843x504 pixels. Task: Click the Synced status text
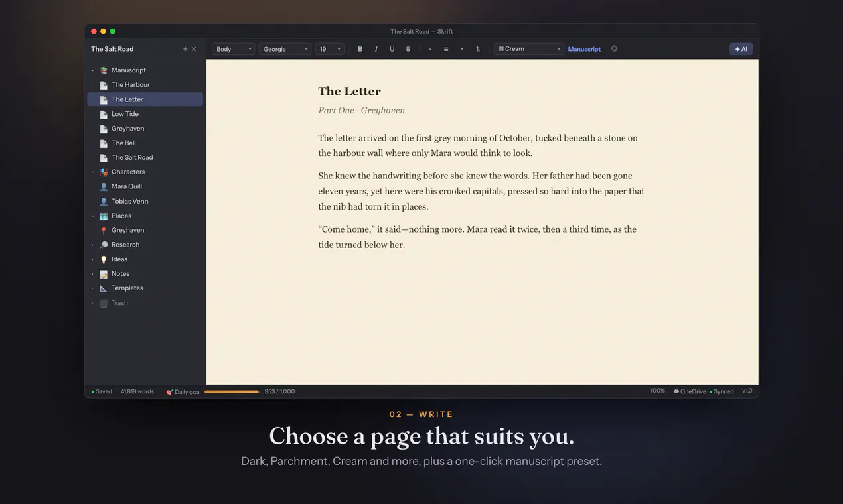(724, 392)
